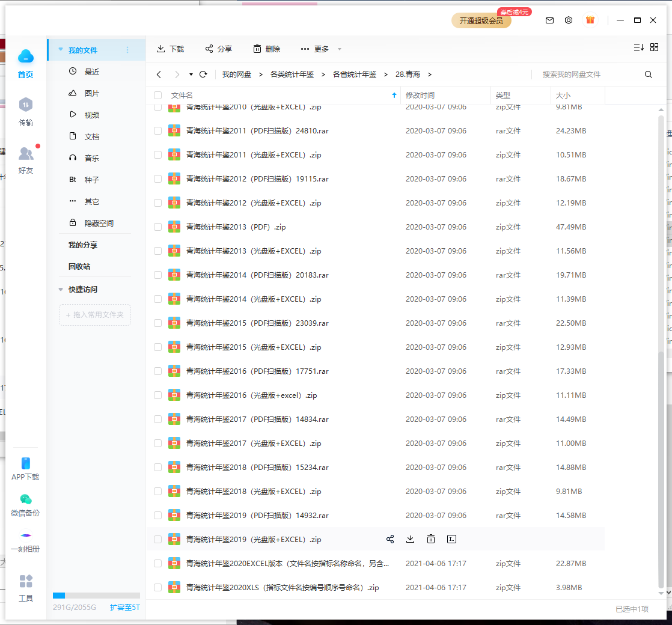
Task: Click the 下载 toolbar button
Action: (170, 49)
